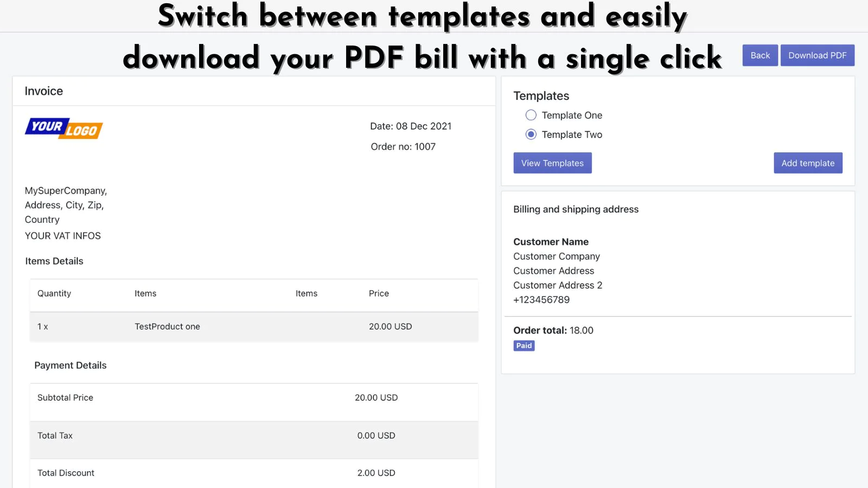This screenshot has width=868, height=488.
Task: Select the Template One radio button
Action: pos(531,115)
